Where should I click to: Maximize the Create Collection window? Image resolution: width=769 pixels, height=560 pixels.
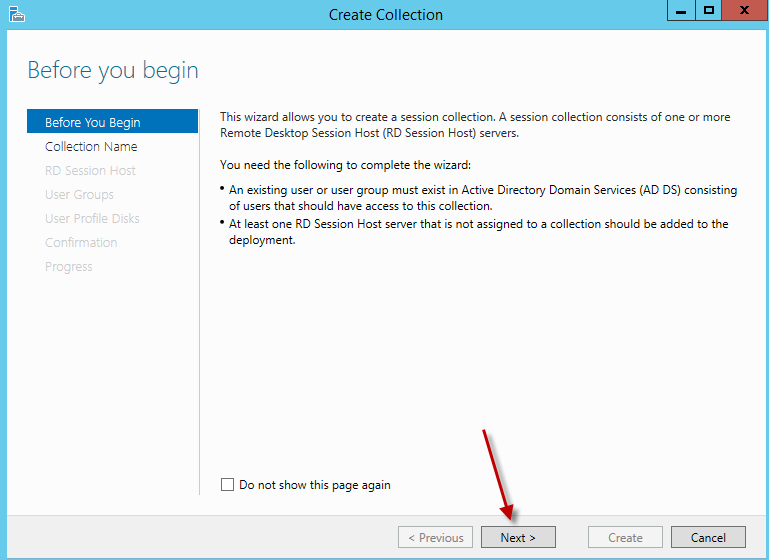709,12
